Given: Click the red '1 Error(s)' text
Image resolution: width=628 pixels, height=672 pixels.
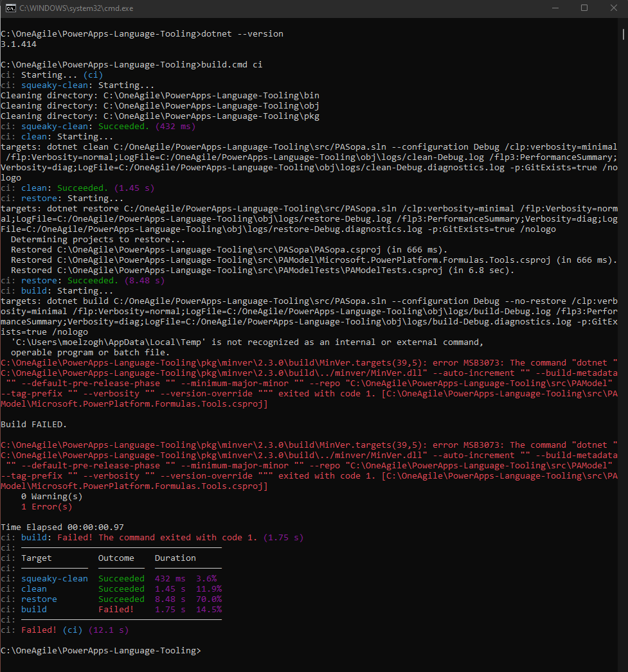Looking at the screenshot, I should (x=46, y=507).
